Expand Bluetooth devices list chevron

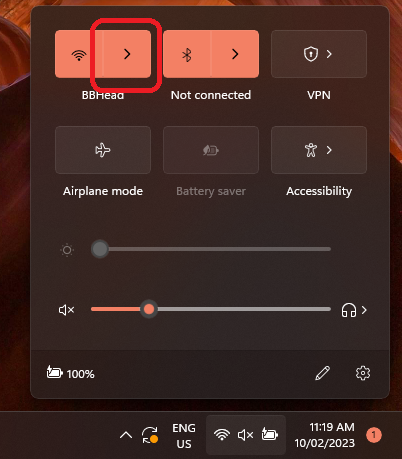(x=235, y=54)
